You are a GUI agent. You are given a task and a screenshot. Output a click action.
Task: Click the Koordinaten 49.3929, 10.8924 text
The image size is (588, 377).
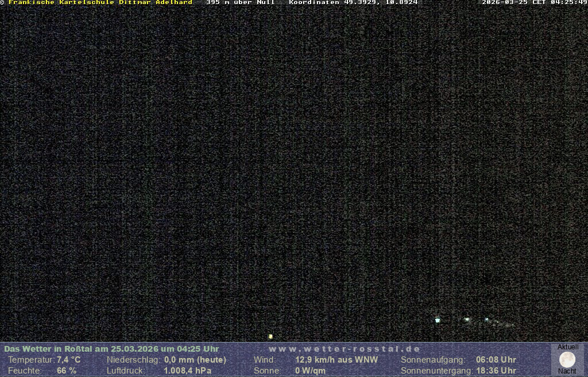click(x=353, y=2)
